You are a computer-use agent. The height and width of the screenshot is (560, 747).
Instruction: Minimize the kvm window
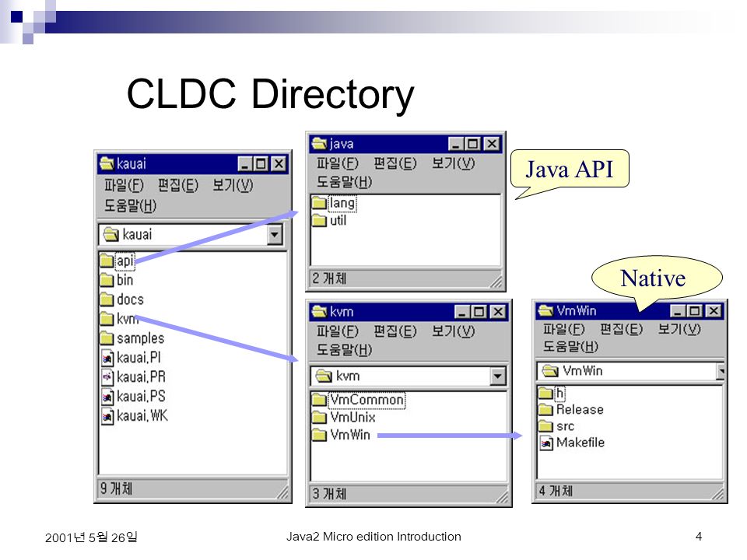pos(462,312)
